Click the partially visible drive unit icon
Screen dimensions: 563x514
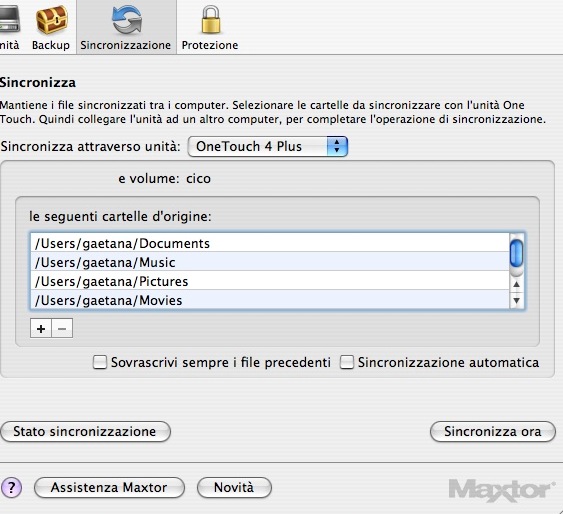pos(9,20)
